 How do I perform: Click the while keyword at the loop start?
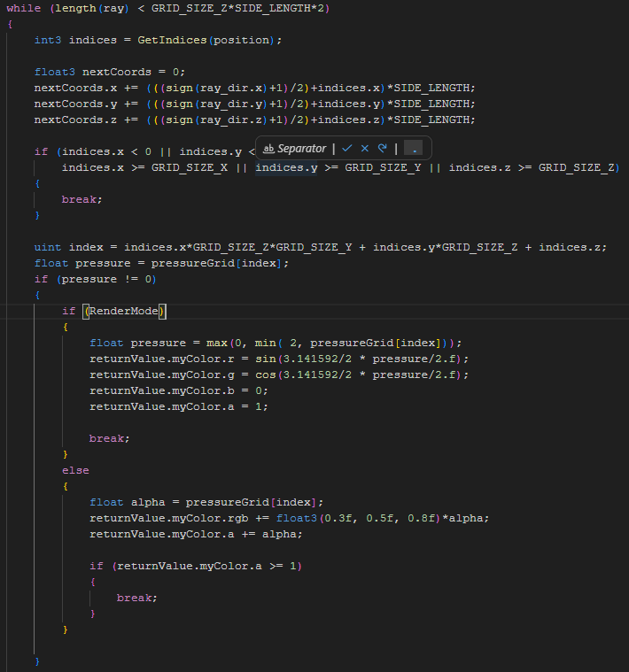click(x=23, y=8)
